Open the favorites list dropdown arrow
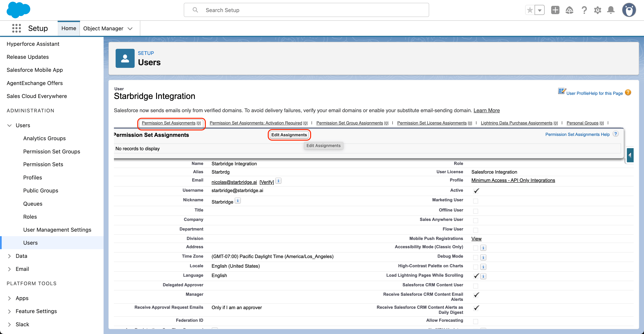Viewport: 644px width, 334px height. point(540,10)
